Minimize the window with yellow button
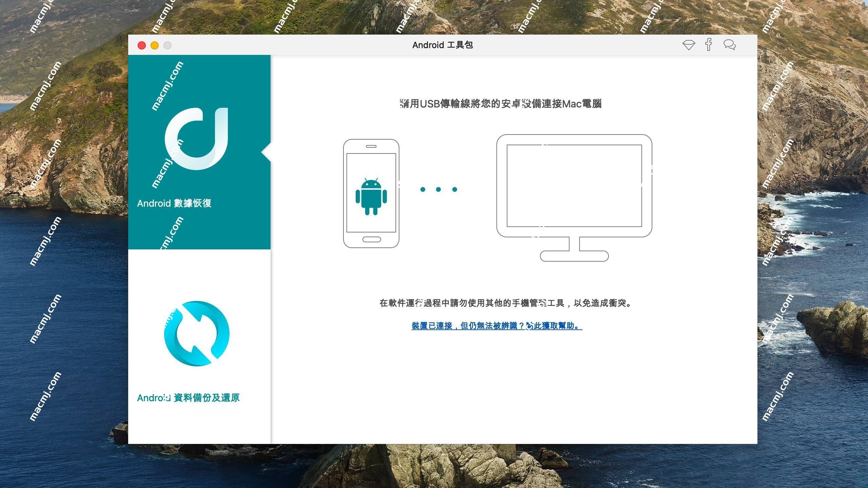Image resolution: width=868 pixels, height=488 pixels. click(x=155, y=45)
